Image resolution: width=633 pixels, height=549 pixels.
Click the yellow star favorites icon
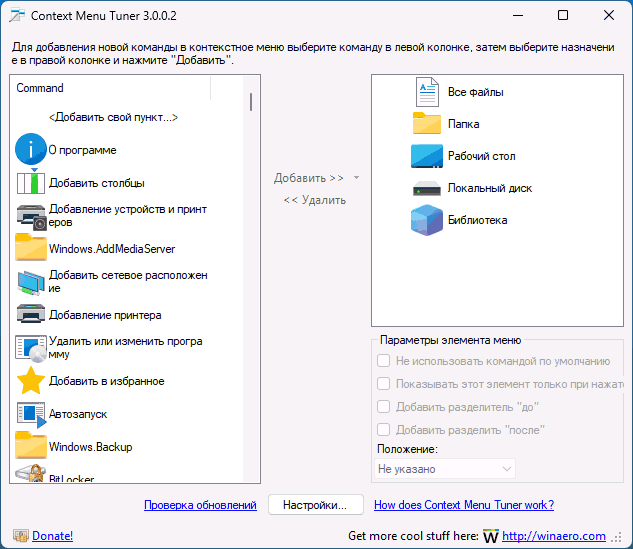31,380
